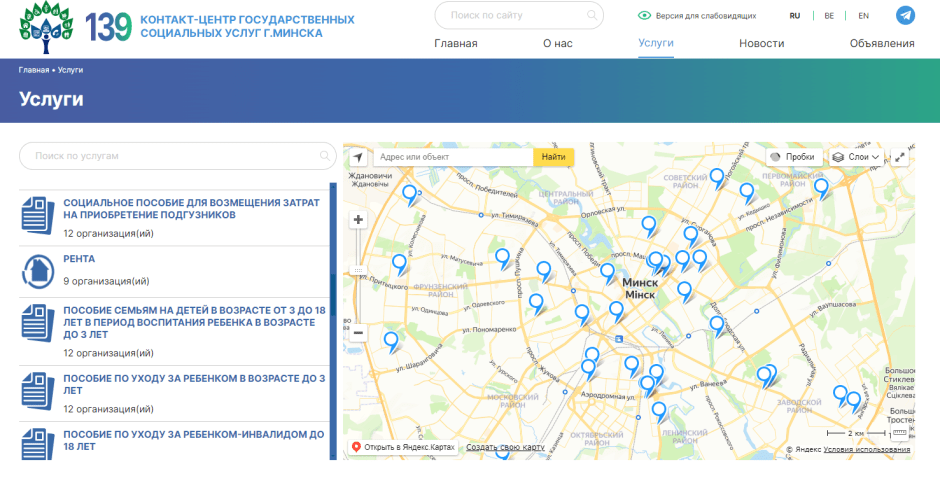Open the Слои layers dropdown
The height and width of the screenshot is (490, 940).
(x=857, y=157)
